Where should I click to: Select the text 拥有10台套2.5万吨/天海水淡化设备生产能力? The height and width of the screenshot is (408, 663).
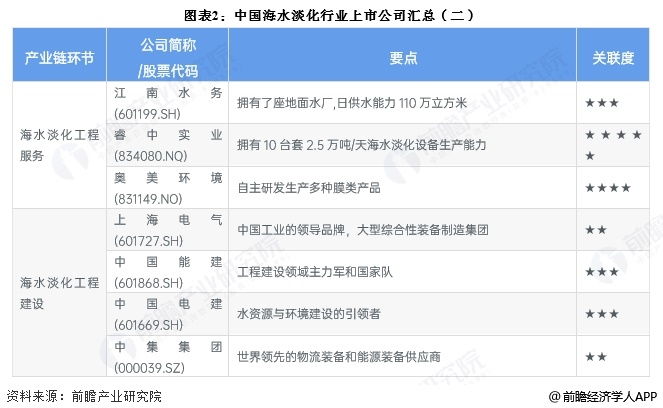point(362,145)
